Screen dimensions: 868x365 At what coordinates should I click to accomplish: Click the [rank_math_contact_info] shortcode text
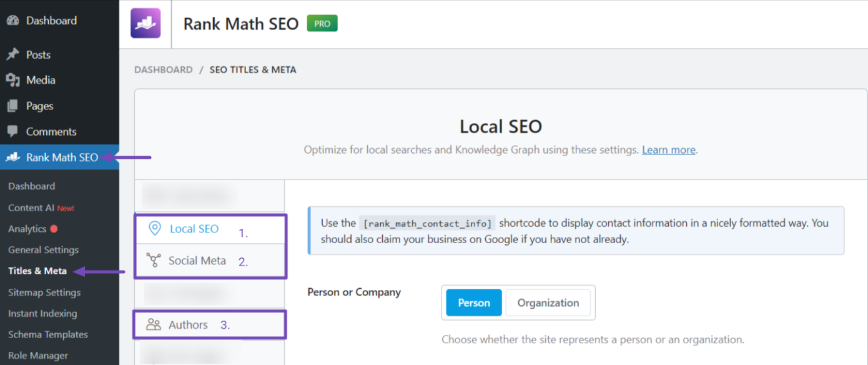pyautogui.click(x=428, y=223)
